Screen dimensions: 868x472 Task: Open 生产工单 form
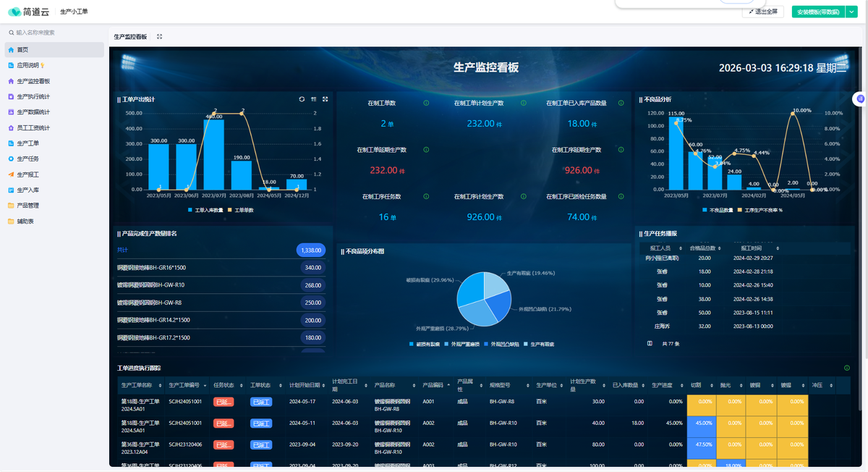click(x=54, y=143)
